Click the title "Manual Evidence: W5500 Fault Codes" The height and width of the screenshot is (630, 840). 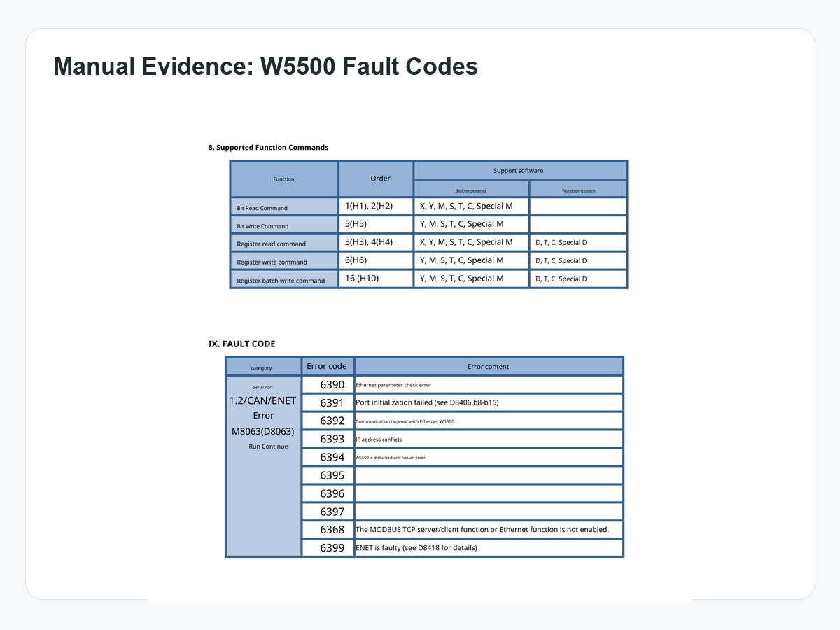[x=266, y=67]
